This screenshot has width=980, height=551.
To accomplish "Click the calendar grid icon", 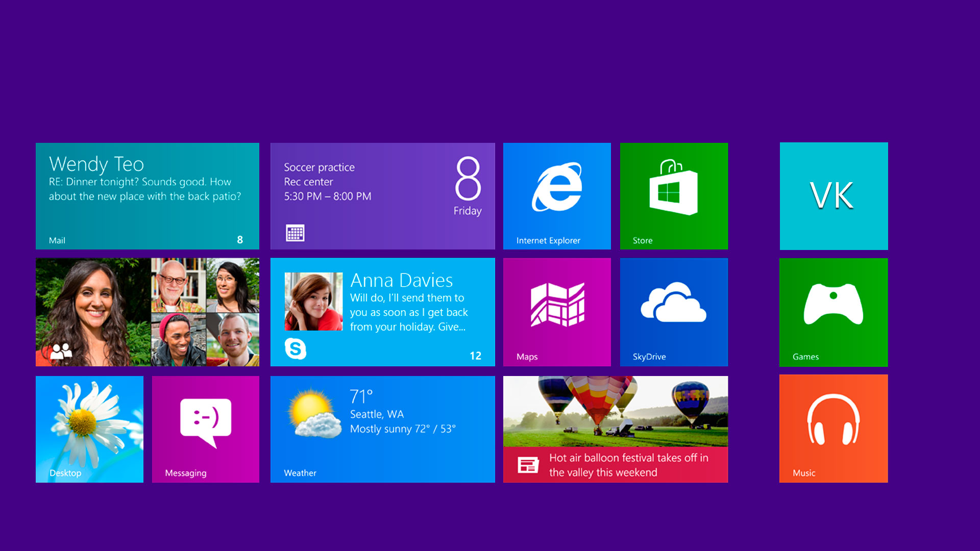I will [295, 233].
